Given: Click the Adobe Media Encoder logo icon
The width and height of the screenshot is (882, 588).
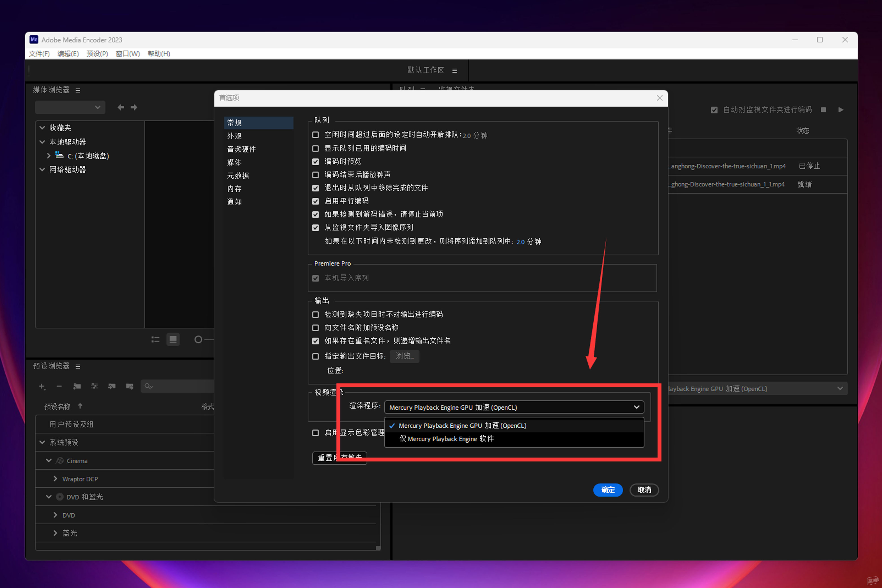Looking at the screenshot, I should click(x=34, y=40).
